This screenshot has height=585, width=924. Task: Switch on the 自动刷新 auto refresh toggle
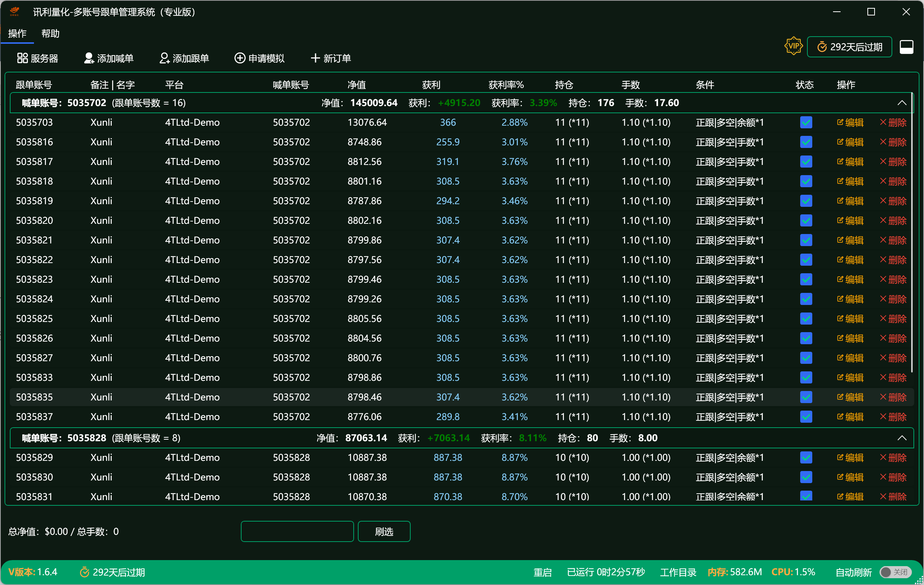point(895,572)
